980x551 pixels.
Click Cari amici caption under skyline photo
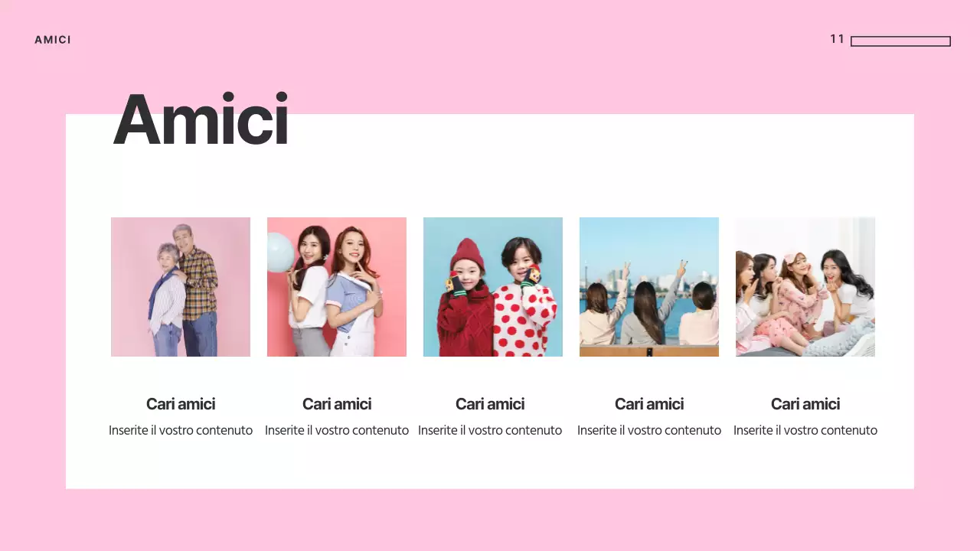(649, 404)
